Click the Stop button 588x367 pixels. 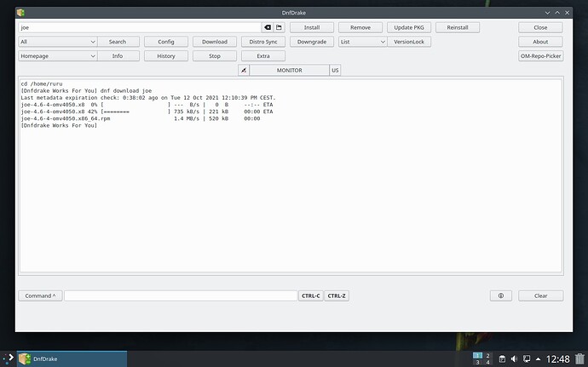tap(215, 56)
